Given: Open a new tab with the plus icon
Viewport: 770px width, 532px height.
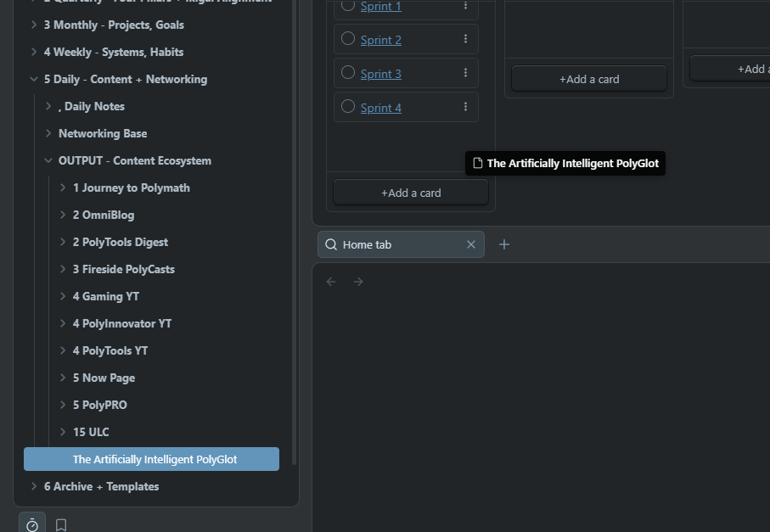Looking at the screenshot, I should pyautogui.click(x=504, y=244).
